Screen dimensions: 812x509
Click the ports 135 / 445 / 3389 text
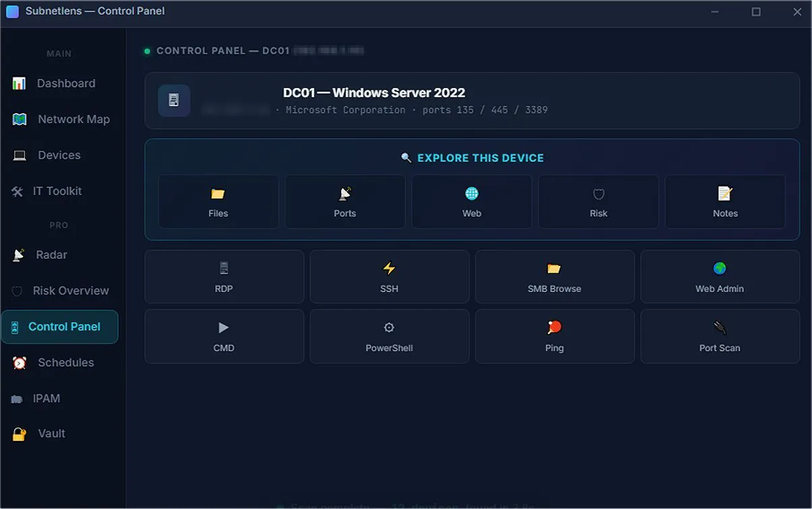[485, 110]
